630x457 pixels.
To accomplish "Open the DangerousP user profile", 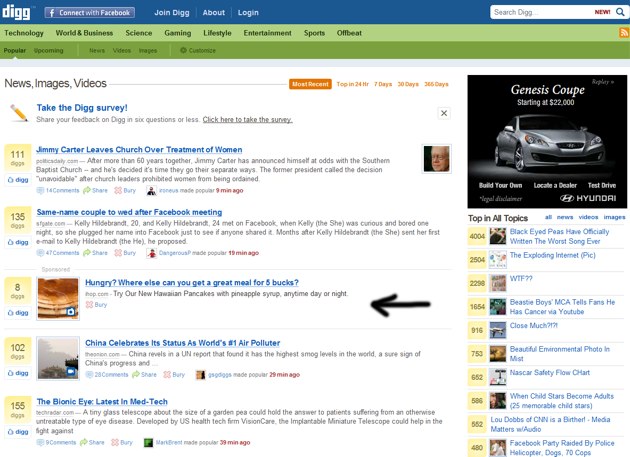I will click(174, 253).
